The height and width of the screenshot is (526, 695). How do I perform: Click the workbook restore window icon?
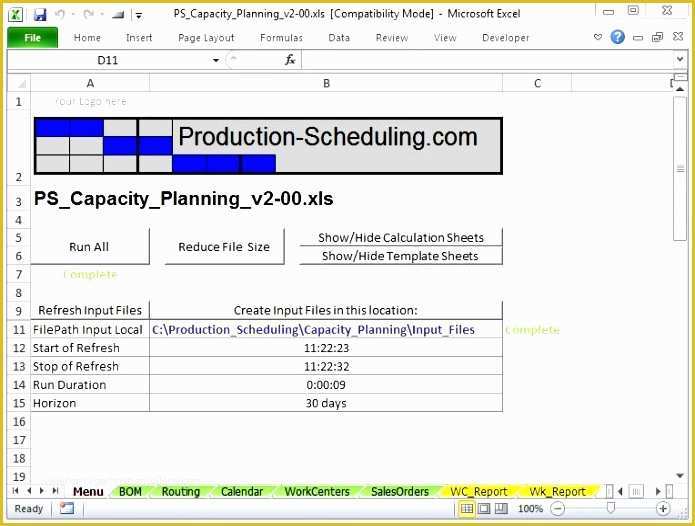tap(657, 37)
